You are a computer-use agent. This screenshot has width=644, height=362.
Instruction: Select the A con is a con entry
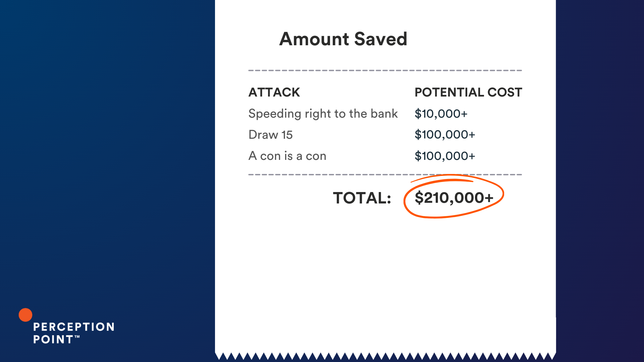tap(287, 156)
